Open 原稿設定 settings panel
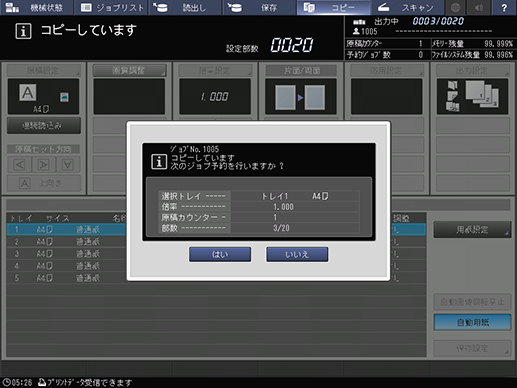 [43, 70]
